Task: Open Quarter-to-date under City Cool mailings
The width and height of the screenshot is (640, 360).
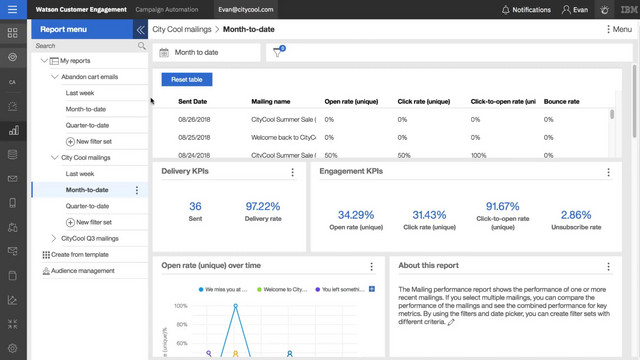Action: coord(87,206)
